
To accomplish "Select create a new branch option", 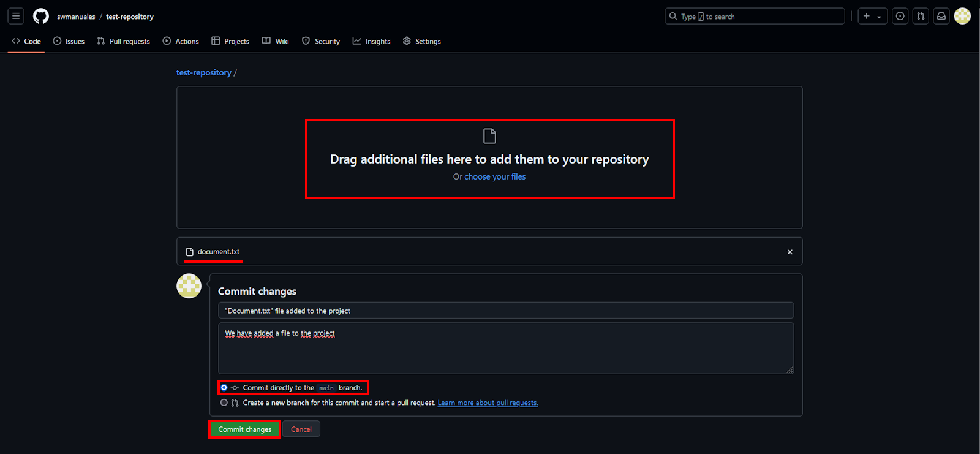I will (x=224, y=403).
